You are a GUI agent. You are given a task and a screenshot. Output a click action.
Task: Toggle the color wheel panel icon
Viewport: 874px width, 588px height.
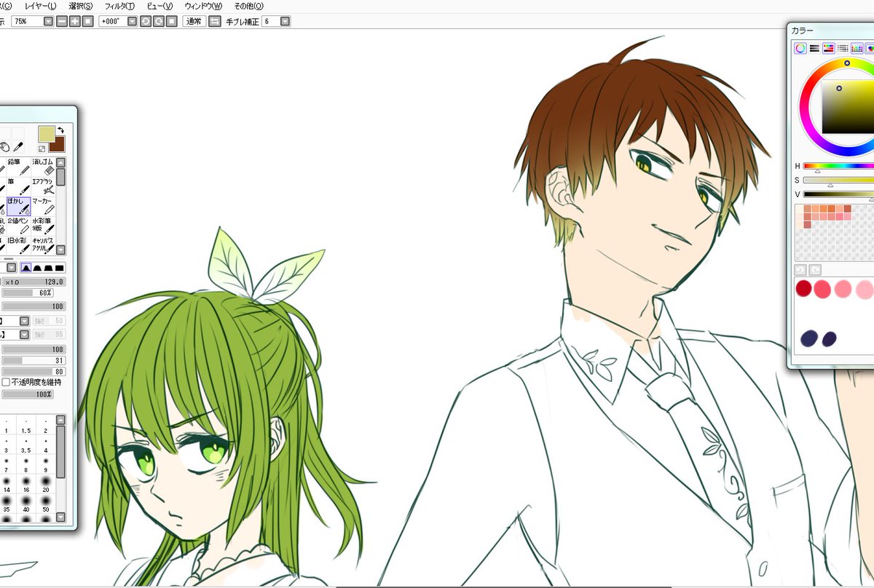pos(800,48)
